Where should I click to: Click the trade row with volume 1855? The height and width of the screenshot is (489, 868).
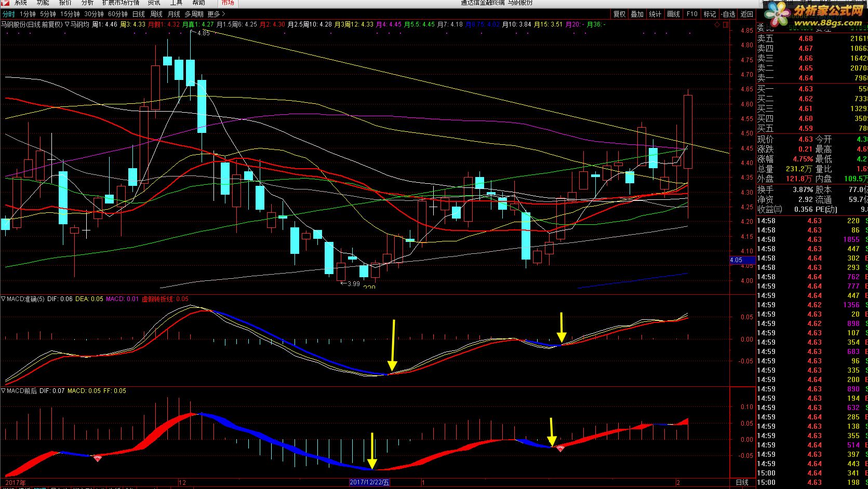[x=812, y=239]
